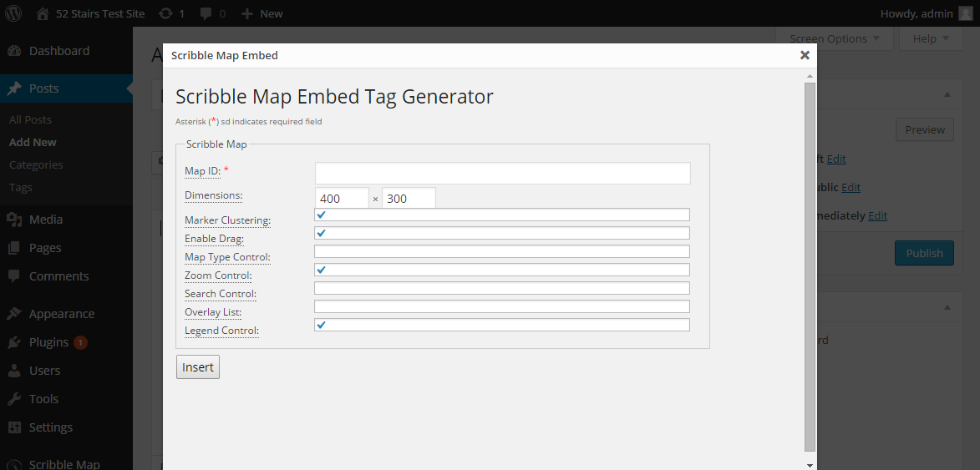Screen dimensions: 980x470
Task: Toggle the Marker Clustering checkbox
Action: (502, 215)
